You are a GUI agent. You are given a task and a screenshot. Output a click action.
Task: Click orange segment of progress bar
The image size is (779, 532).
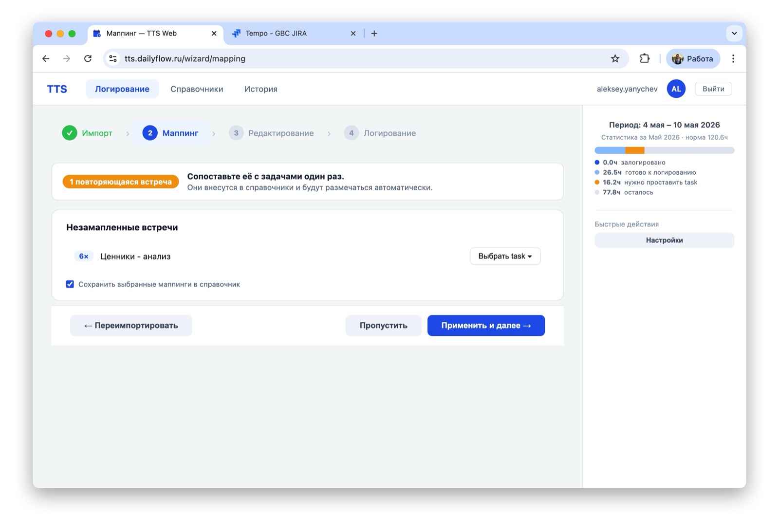(x=635, y=150)
